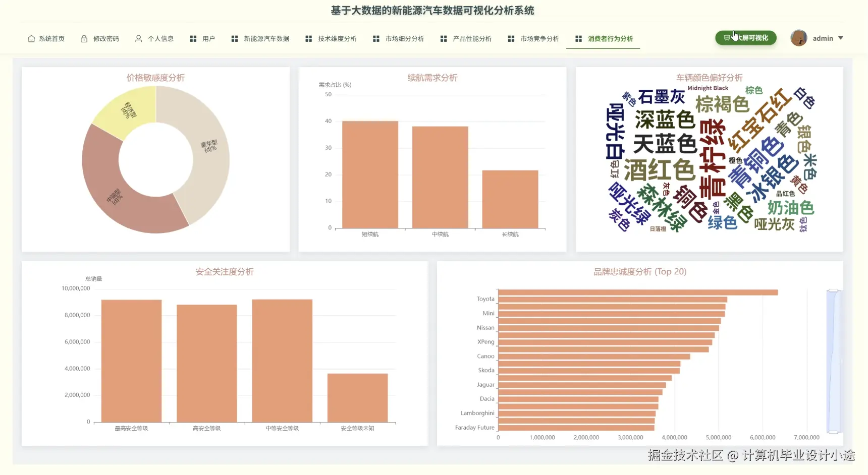This screenshot has height=475, width=868.
Task: Click the home icon beside 系统首页
Action: pos(31,38)
